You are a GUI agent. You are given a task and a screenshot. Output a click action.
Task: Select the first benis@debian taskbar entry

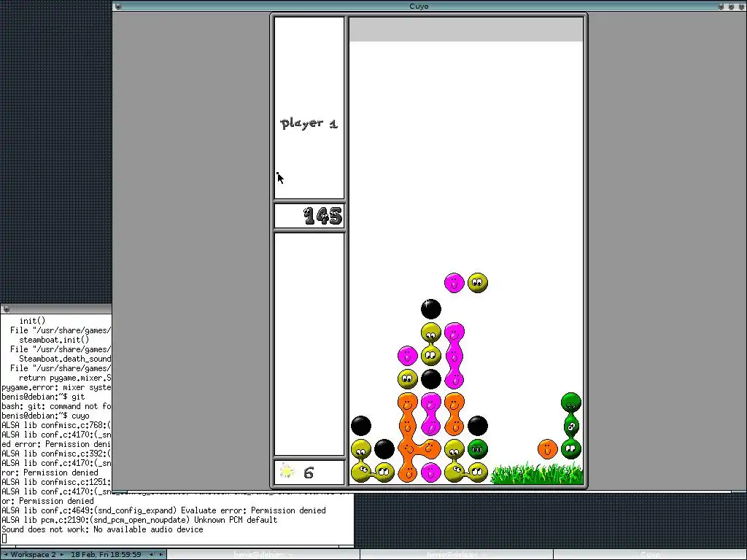263,554
